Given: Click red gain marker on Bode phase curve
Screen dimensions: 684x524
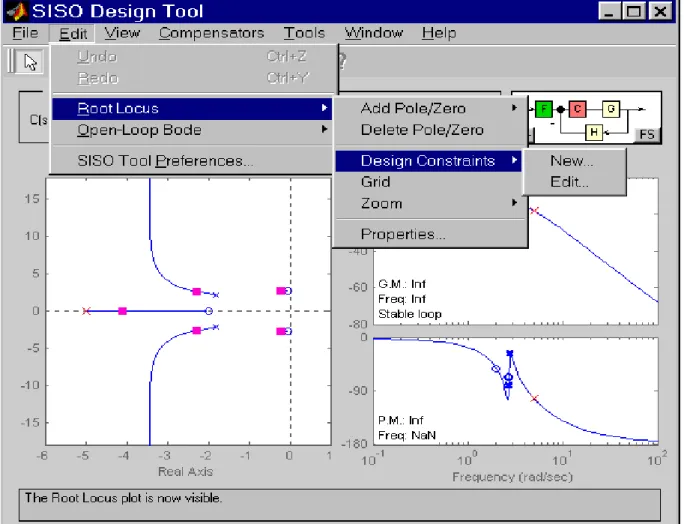Looking at the screenshot, I should click(x=534, y=398).
